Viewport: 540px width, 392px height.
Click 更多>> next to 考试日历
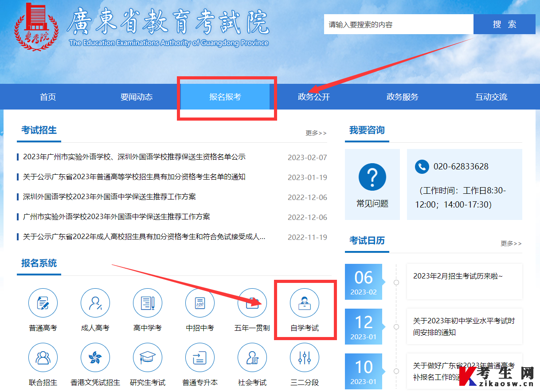click(511, 243)
